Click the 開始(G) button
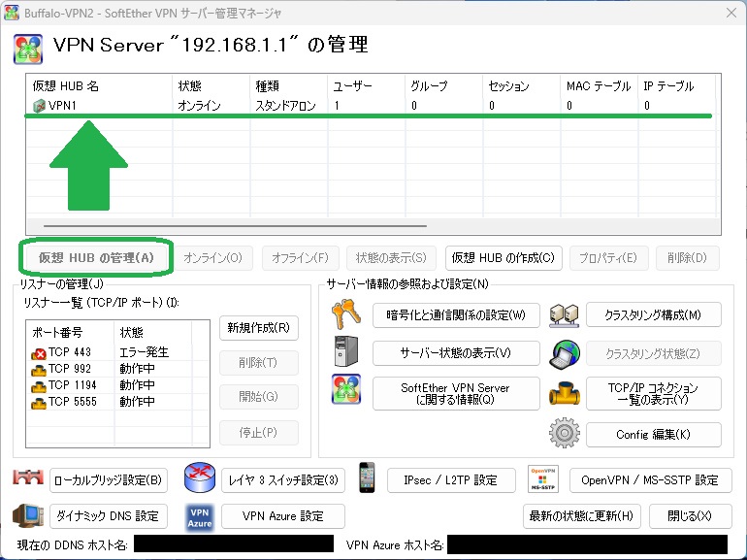 click(259, 397)
